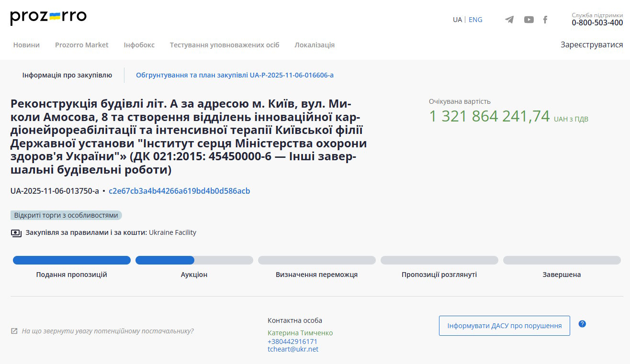Open Обґрунтування та план закупівлі tab
This screenshot has height=364, width=630.
coord(235,75)
